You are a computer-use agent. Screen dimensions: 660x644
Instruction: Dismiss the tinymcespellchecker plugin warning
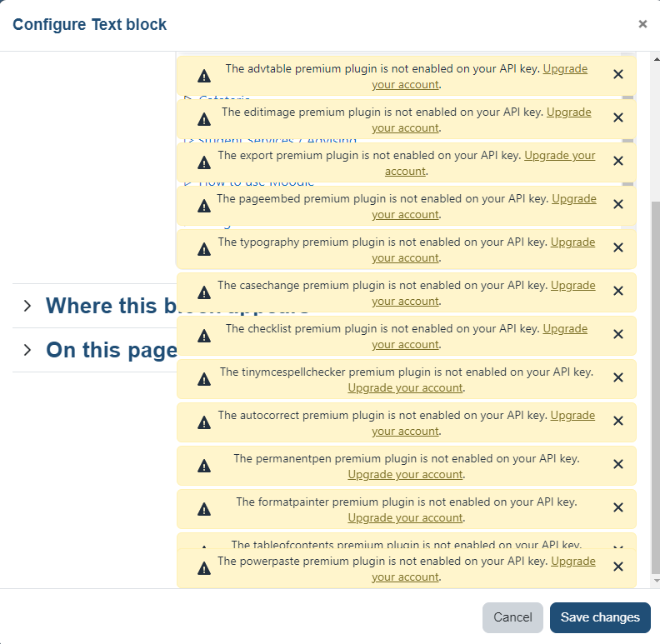[x=617, y=378]
